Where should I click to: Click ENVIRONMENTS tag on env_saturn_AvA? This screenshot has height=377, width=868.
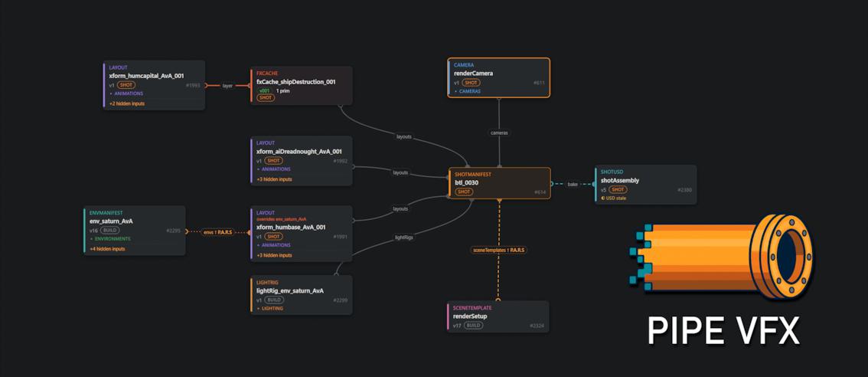tap(110, 239)
